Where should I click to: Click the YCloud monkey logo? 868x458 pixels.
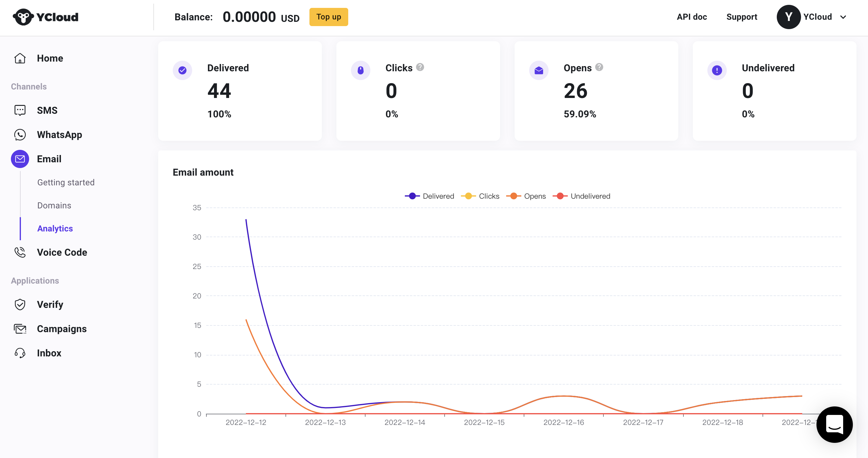click(x=23, y=17)
